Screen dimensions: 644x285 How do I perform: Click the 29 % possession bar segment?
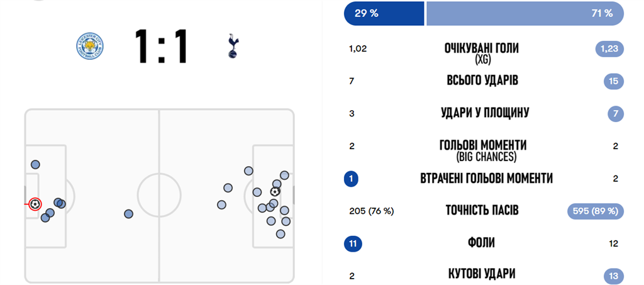(x=384, y=14)
